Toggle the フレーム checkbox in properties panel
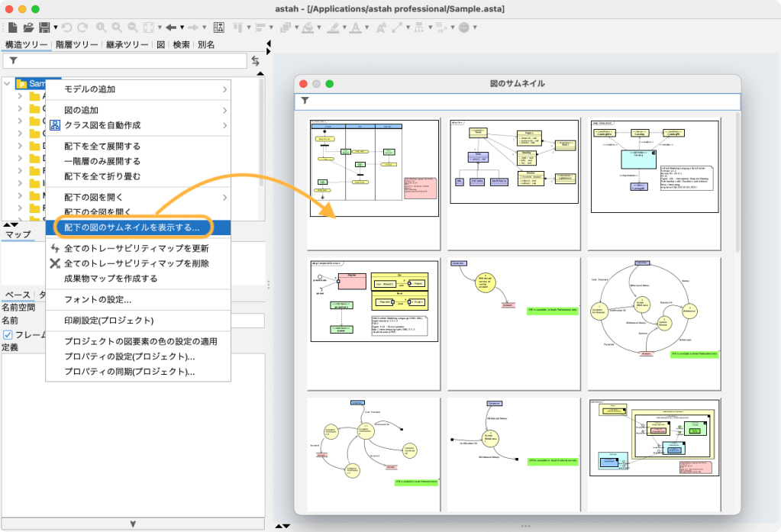Viewport: 781px width, 532px height. tap(8, 335)
